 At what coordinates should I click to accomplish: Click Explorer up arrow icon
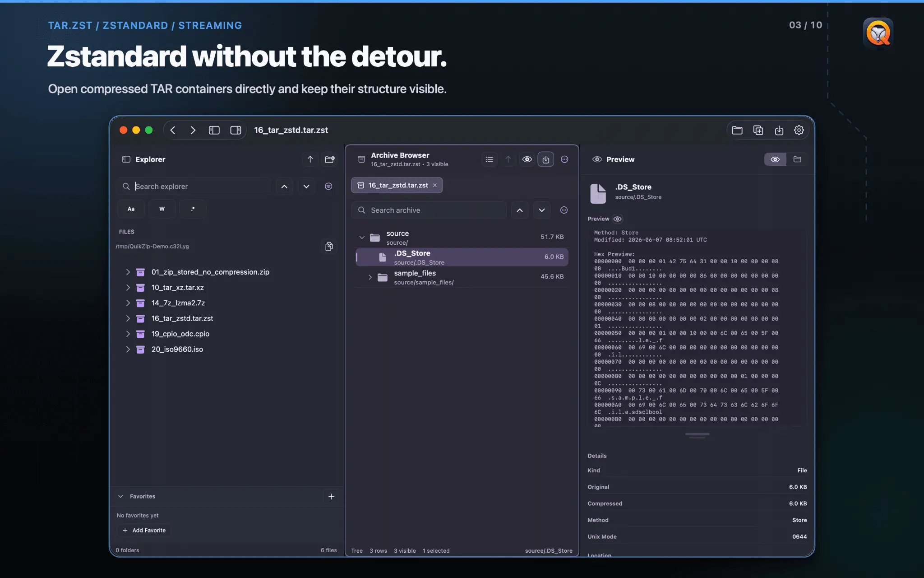pos(310,159)
